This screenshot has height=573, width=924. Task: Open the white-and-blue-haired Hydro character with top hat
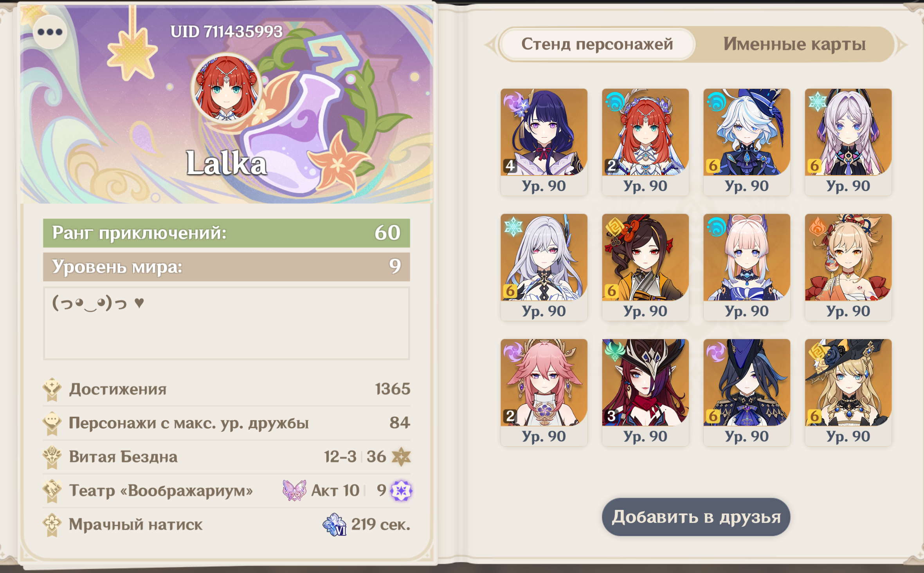click(x=747, y=142)
